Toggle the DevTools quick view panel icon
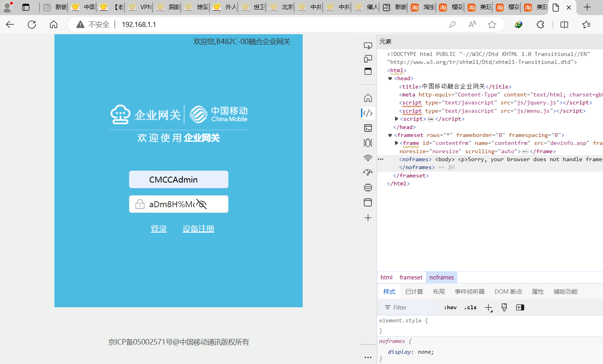Image resolution: width=603 pixels, height=364 pixels. coord(368,71)
